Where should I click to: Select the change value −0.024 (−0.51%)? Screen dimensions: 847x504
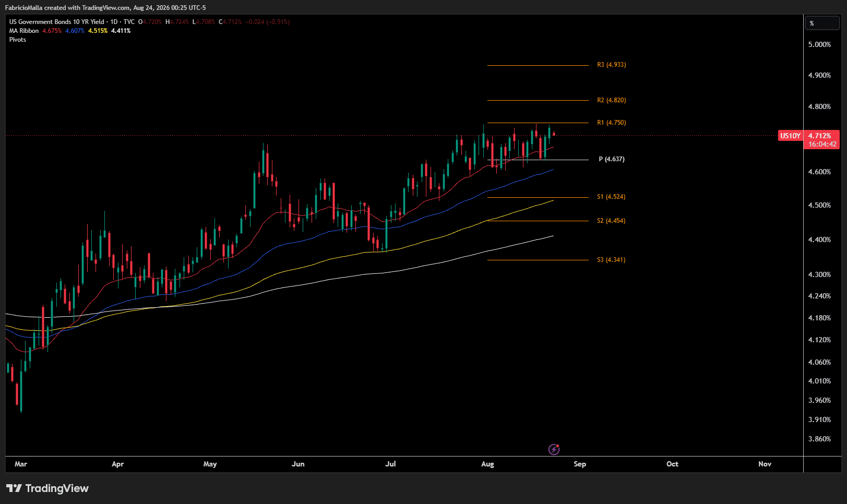[x=268, y=22]
